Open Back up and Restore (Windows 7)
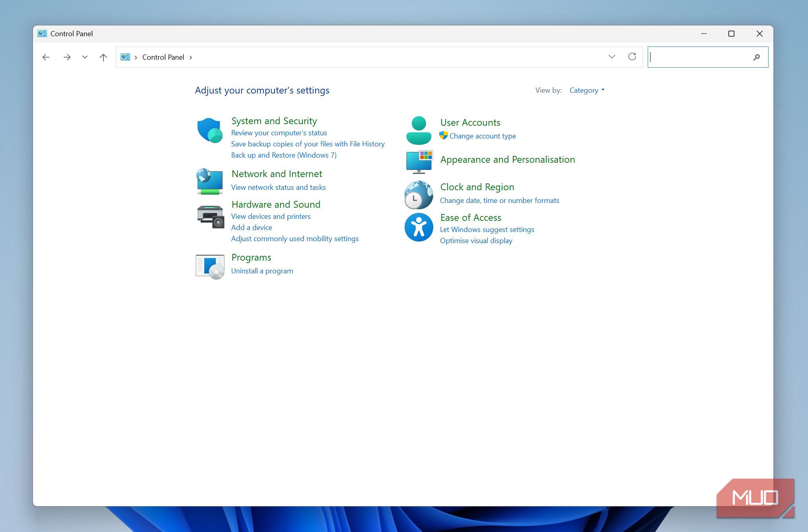 pos(284,155)
